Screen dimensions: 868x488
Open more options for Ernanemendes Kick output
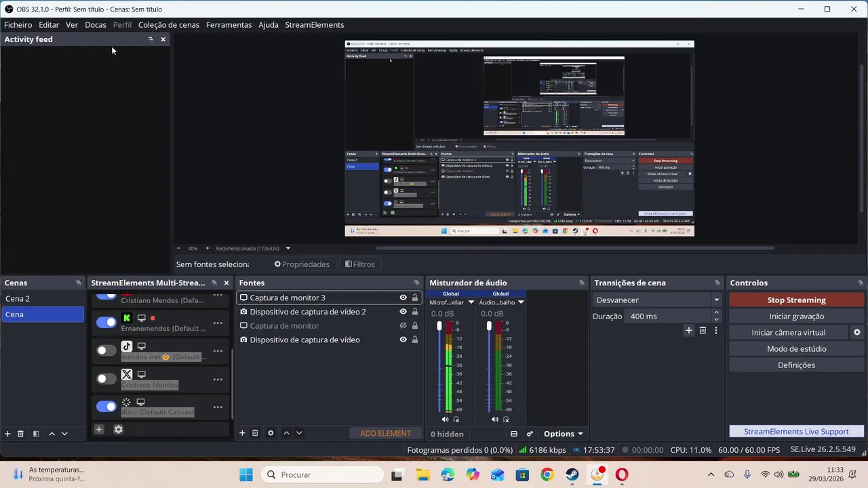[x=218, y=323]
